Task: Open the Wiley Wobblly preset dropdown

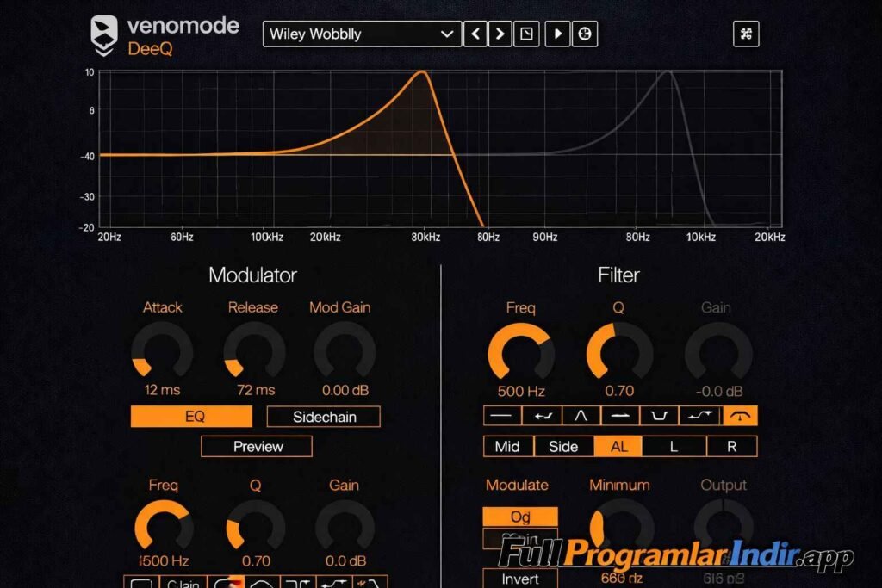Action: pos(362,34)
